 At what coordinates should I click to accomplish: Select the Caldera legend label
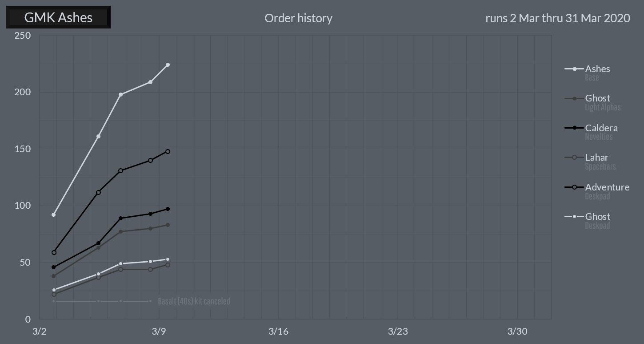601,128
